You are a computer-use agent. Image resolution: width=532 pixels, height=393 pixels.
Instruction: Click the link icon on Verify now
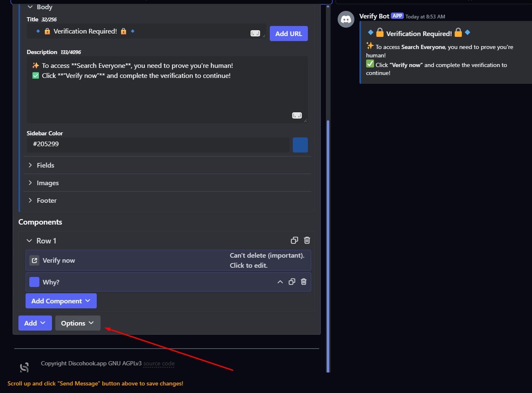[x=35, y=260]
